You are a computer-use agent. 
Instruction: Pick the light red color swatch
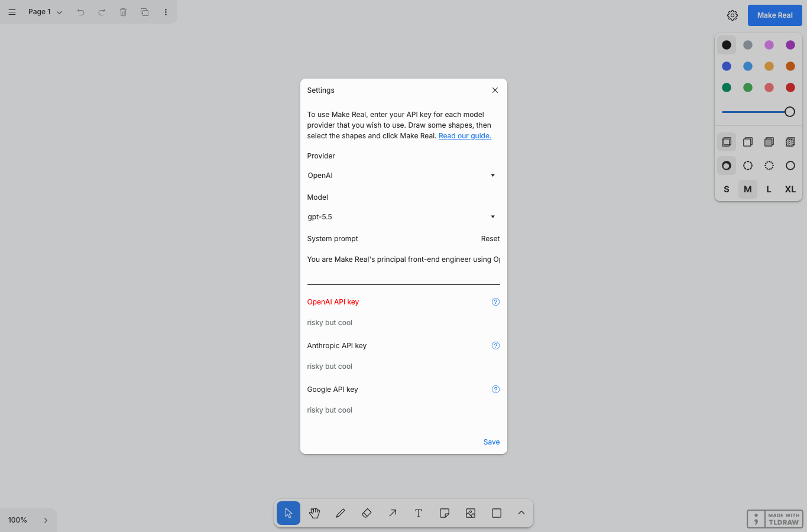[x=769, y=87]
